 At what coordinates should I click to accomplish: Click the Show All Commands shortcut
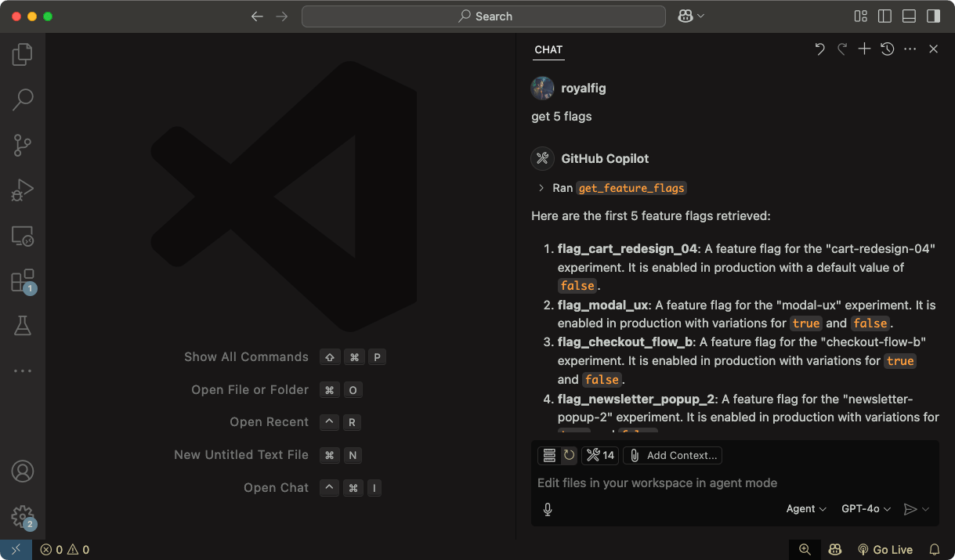[x=285, y=357]
